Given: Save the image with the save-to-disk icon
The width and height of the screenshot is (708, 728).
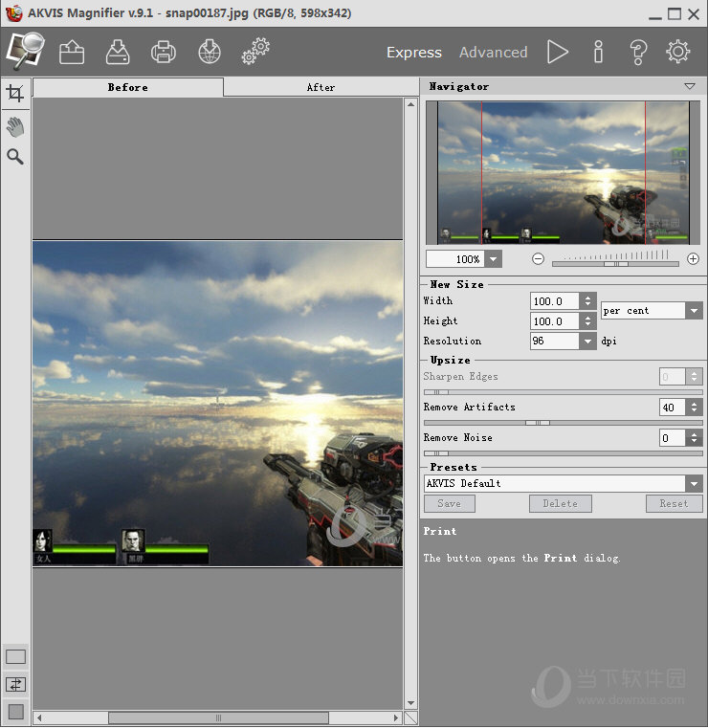Looking at the screenshot, I should tap(118, 52).
